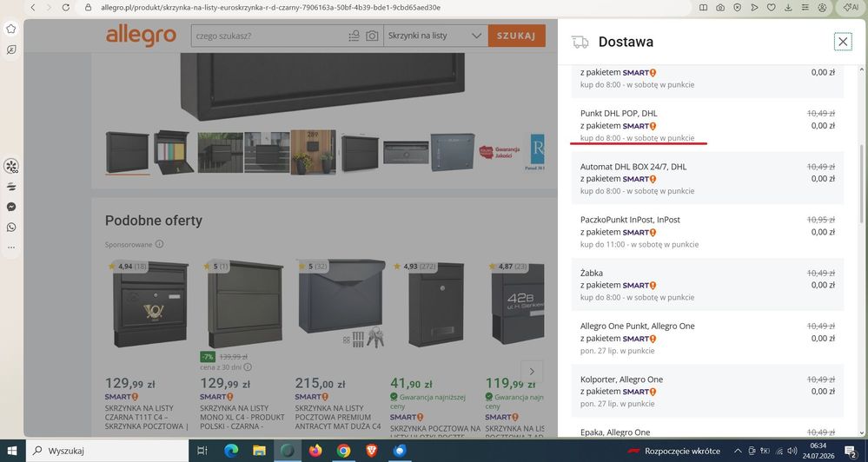
Task: Select 'Automat DHL BOX 24/7, DHL' option
Action: (707, 179)
